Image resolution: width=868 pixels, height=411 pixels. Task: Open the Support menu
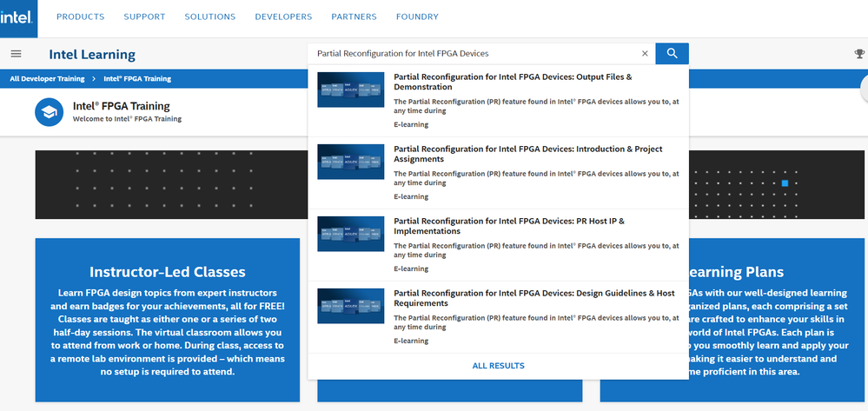click(144, 17)
